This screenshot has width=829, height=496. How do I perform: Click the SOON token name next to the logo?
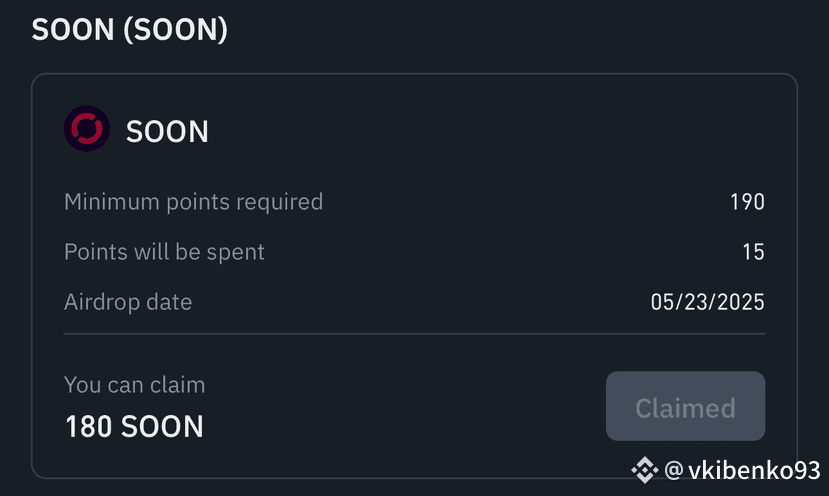click(167, 131)
